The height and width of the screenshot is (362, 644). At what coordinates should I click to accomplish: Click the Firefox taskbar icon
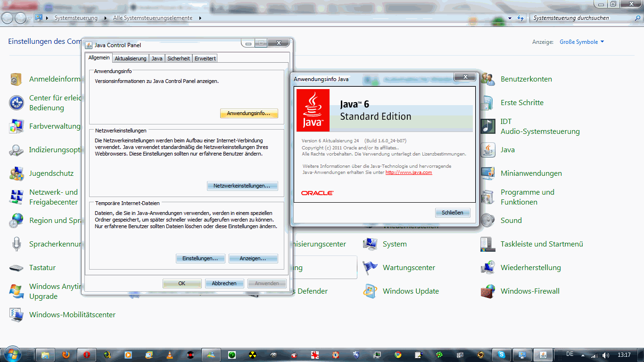[66, 354]
